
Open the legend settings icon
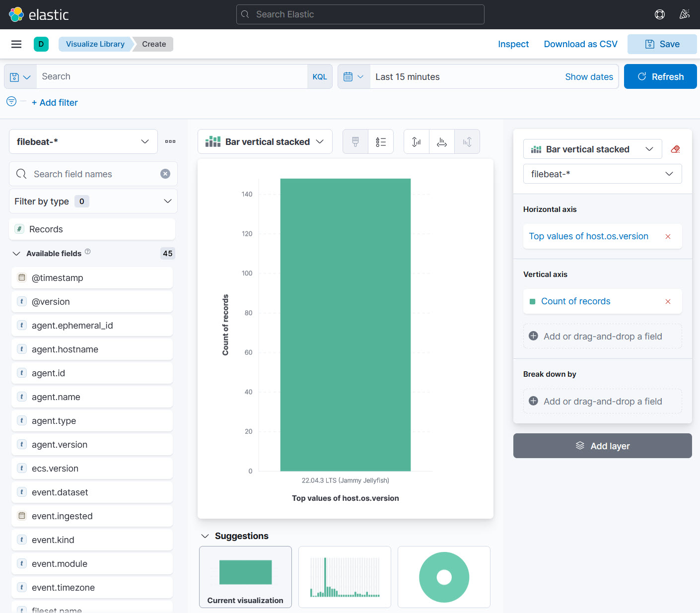pyautogui.click(x=381, y=142)
